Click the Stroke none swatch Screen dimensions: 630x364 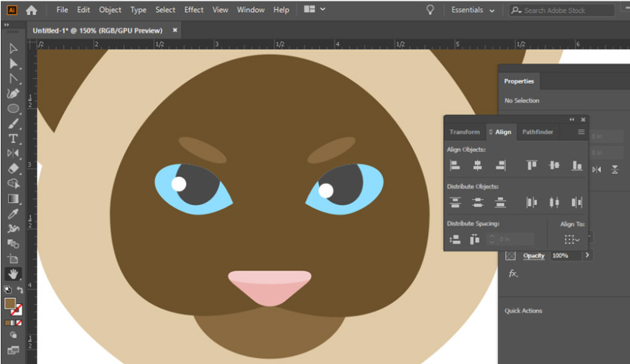pyautogui.click(x=17, y=310)
